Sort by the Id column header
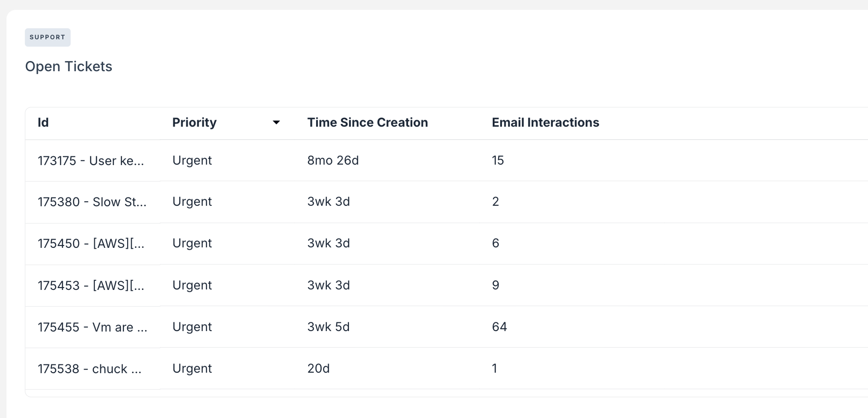868x418 pixels. point(43,123)
